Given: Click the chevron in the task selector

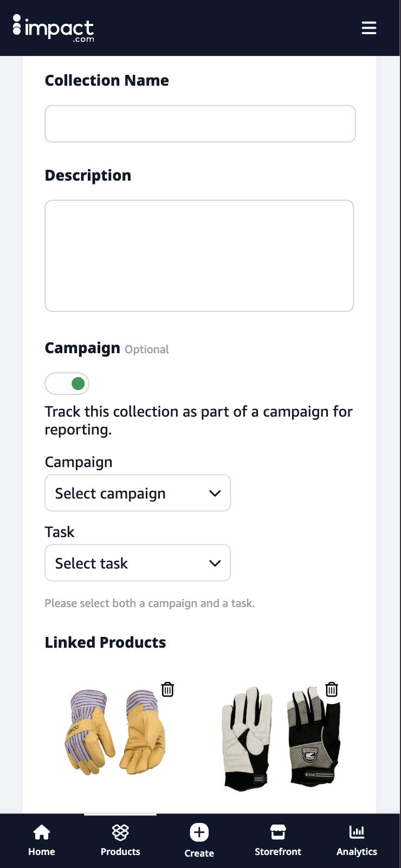Looking at the screenshot, I should click(x=215, y=563).
